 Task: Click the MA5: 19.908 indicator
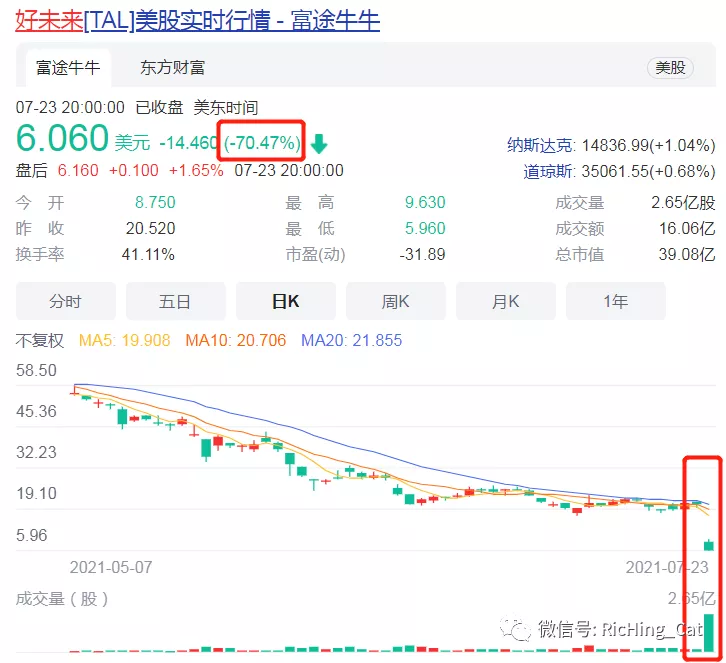(x=125, y=341)
